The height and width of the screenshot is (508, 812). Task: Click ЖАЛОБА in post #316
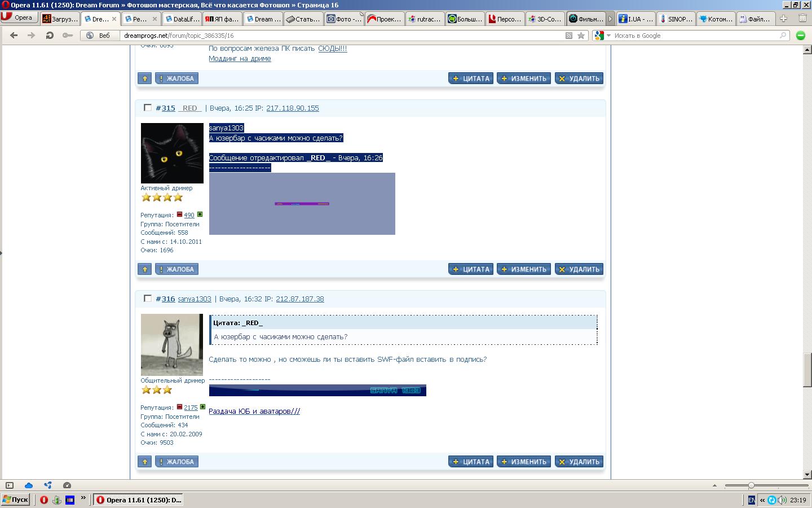(176, 462)
